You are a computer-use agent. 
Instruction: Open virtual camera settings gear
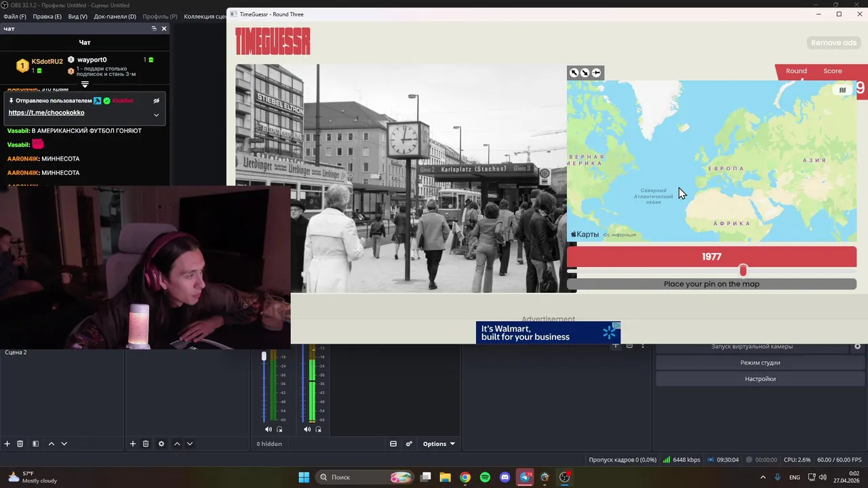tap(857, 346)
